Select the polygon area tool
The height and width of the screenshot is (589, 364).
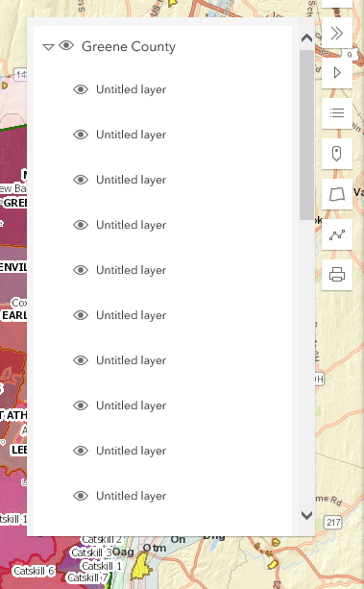coord(337,194)
